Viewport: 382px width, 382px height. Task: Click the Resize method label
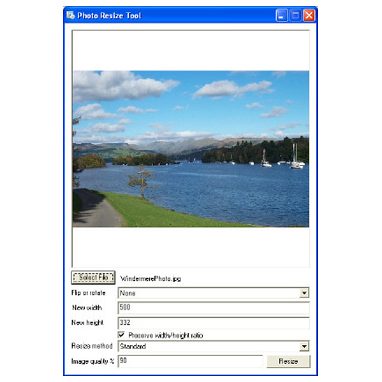(92, 346)
